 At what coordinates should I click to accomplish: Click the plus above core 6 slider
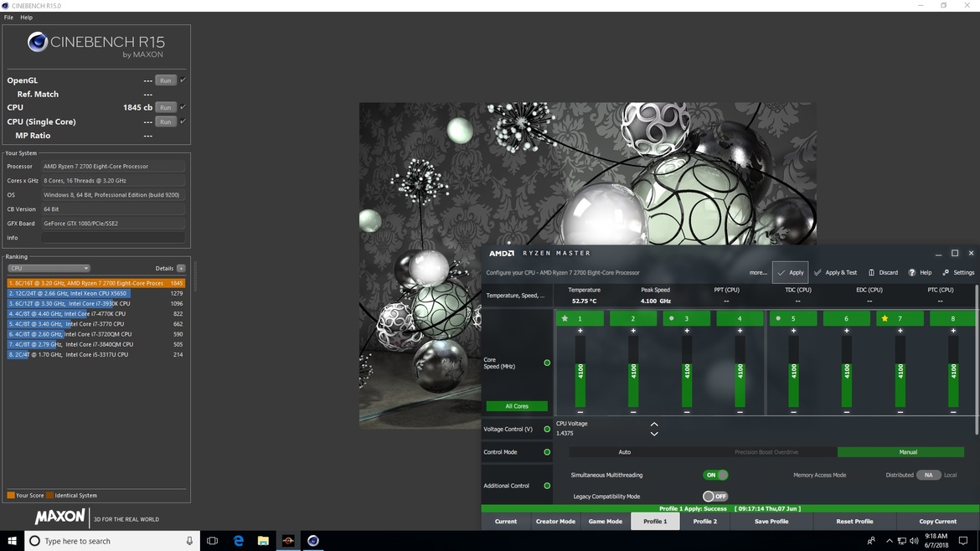pos(846,331)
